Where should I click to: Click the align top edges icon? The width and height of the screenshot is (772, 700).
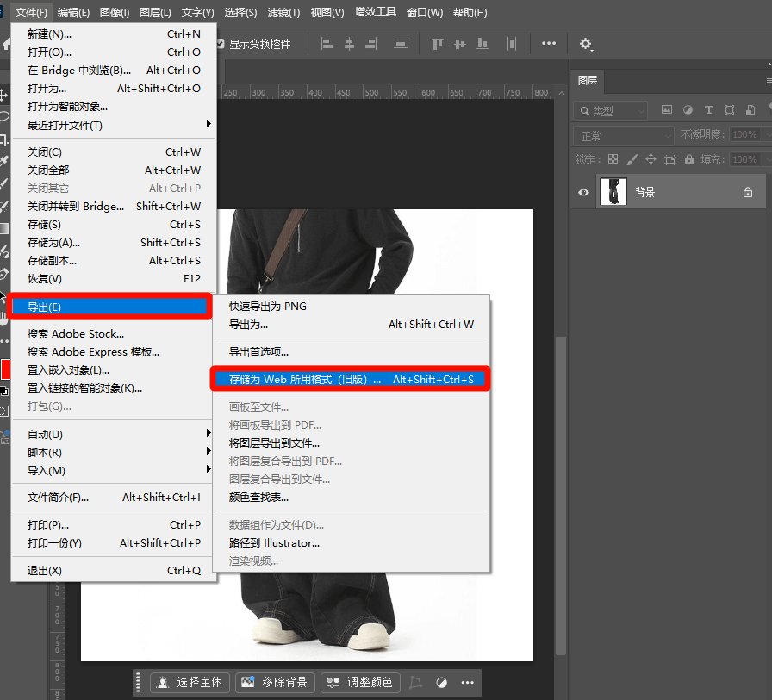point(438,44)
